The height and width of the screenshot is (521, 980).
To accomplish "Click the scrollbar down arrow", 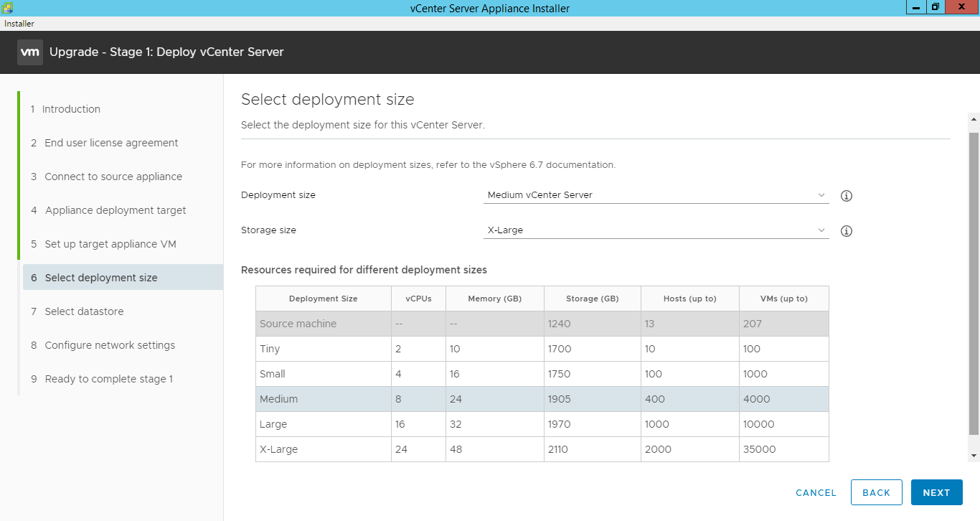I will (974, 454).
